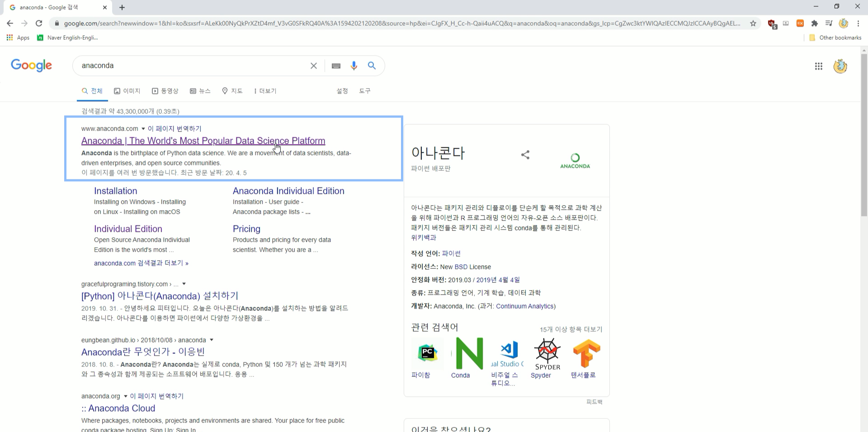Select the 전체 results tab
This screenshot has height=432, width=868.
[92, 91]
